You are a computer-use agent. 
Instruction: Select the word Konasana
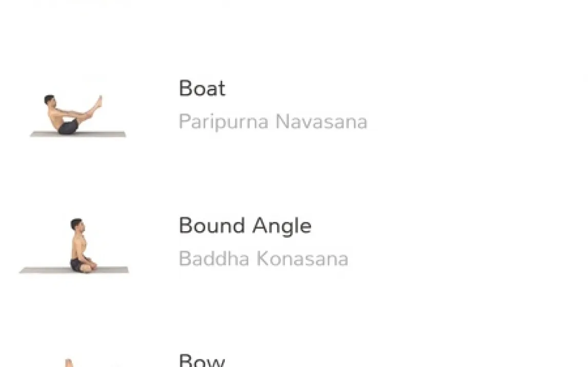[302, 259]
